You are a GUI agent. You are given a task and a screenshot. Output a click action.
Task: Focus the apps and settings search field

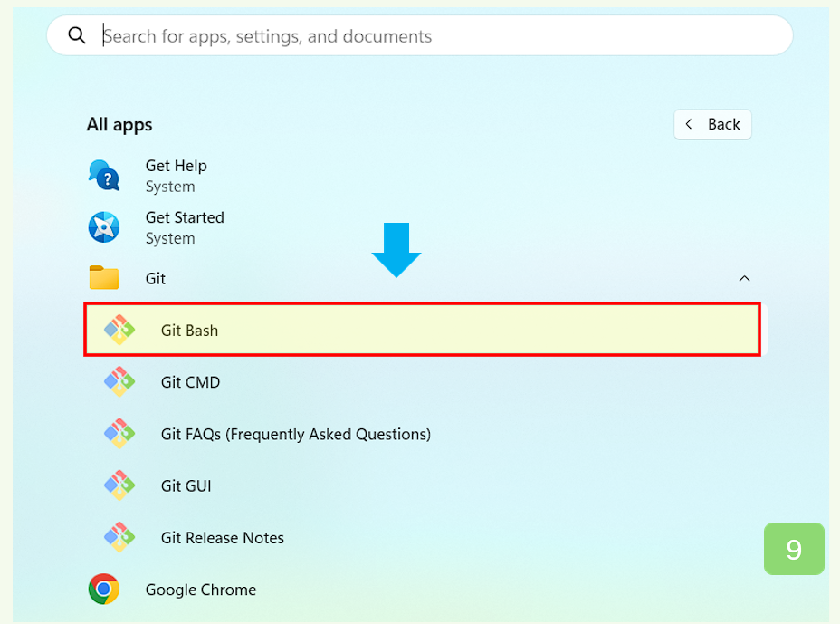point(419,35)
